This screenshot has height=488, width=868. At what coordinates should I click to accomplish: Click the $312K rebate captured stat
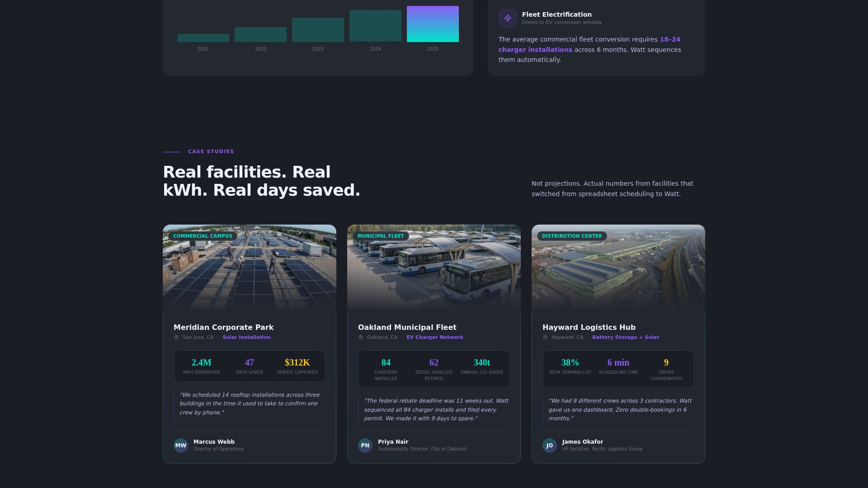pos(297,366)
